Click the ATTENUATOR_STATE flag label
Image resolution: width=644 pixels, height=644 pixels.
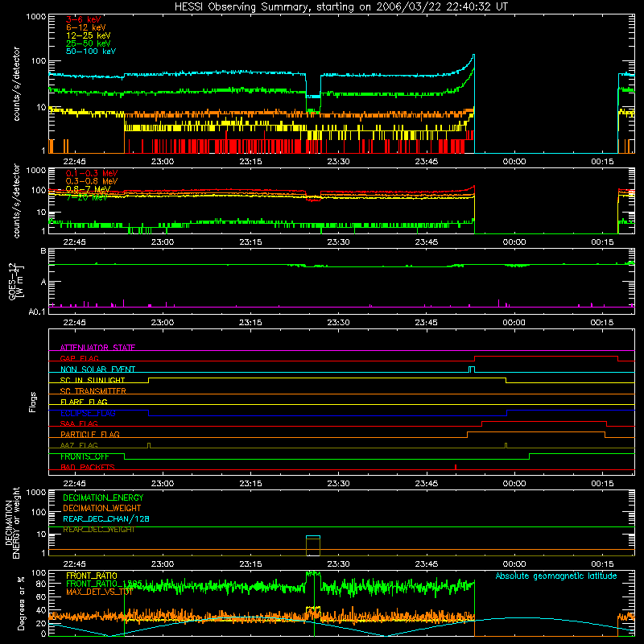(x=97, y=348)
